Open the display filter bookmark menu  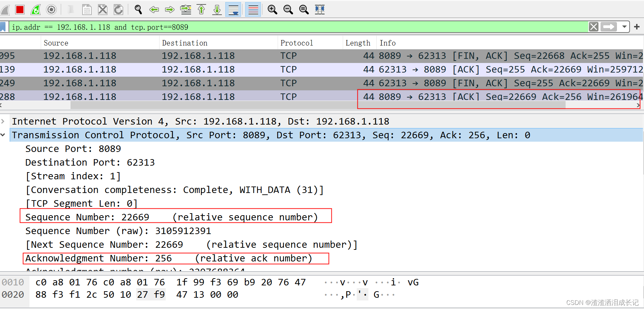[x=3, y=27]
